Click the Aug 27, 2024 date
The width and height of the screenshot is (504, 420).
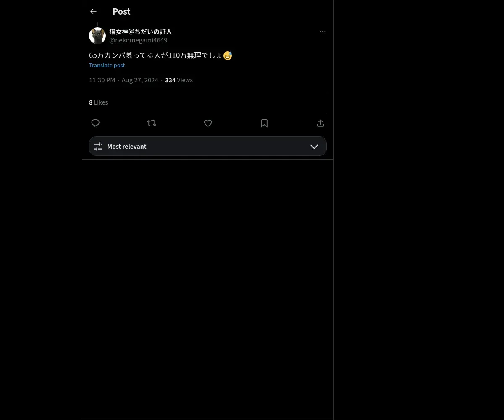[140, 80]
